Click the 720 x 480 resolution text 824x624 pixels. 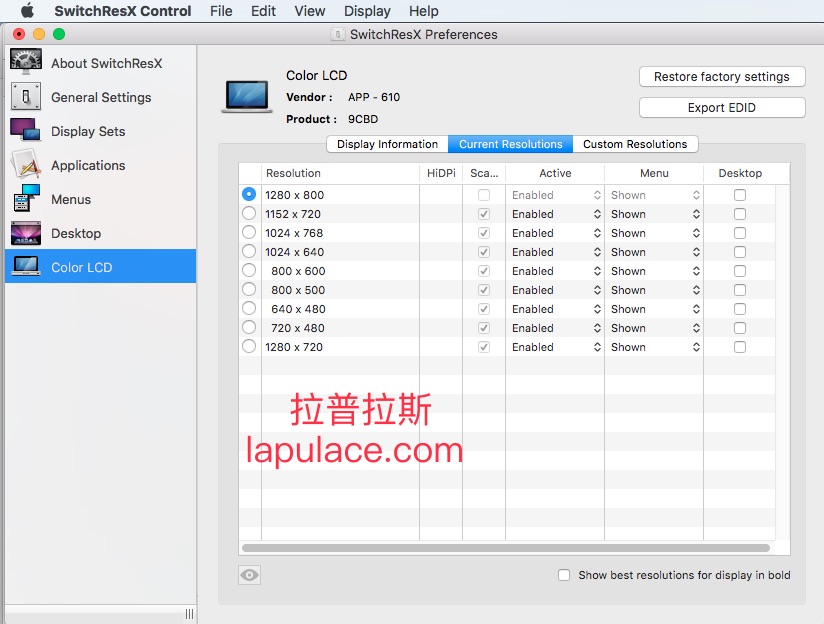point(298,328)
